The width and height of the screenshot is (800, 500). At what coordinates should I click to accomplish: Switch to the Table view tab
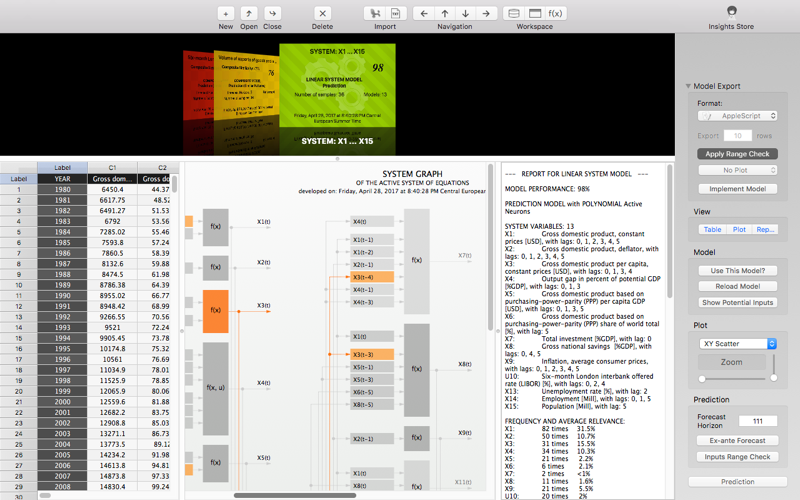click(x=712, y=230)
